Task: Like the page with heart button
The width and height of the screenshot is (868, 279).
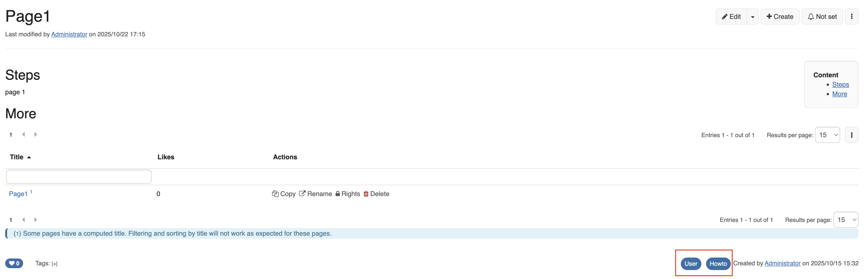Action: pos(14,263)
